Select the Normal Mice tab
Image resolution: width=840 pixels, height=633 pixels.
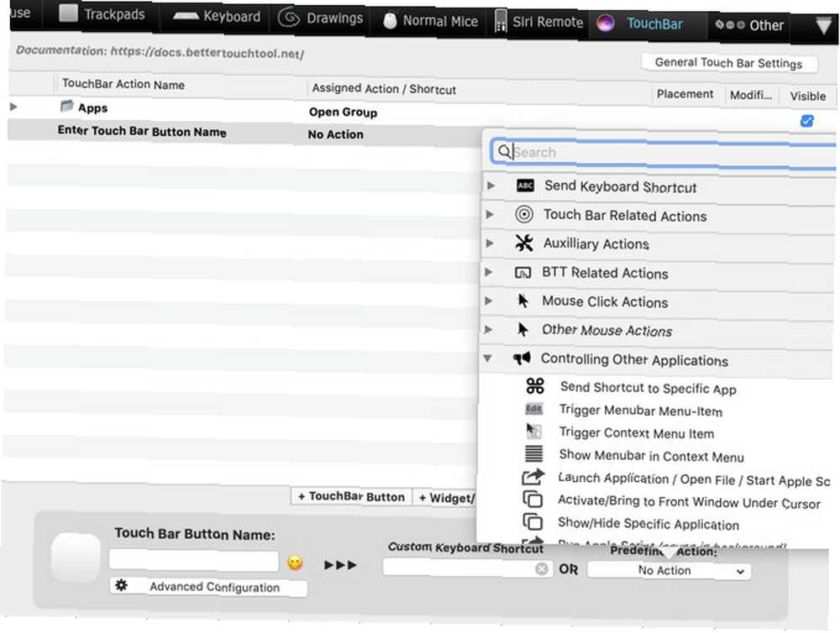[430, 21]
